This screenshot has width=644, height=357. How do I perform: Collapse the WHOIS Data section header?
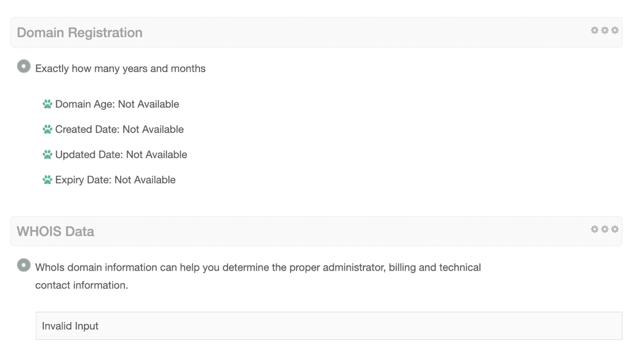tap(316, 231)
